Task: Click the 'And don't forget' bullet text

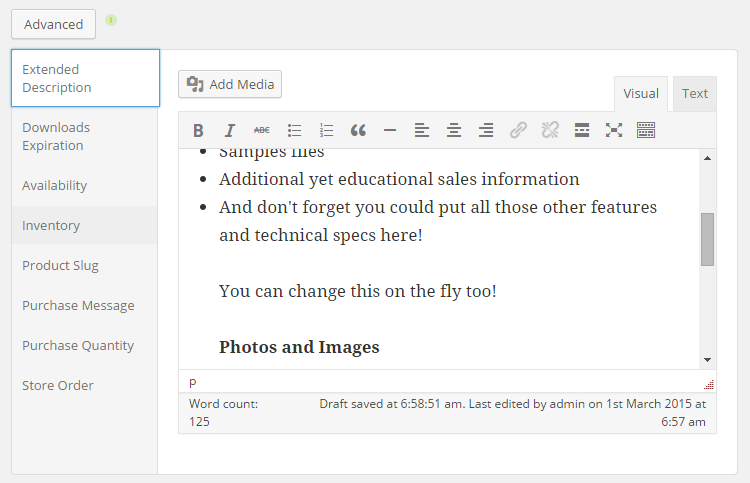Action: 438,221
